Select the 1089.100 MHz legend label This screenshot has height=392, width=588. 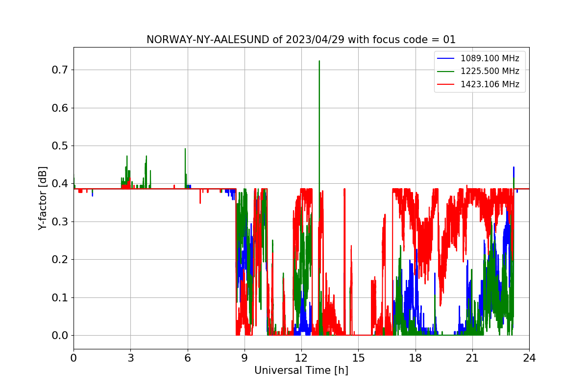pos(490,58)
